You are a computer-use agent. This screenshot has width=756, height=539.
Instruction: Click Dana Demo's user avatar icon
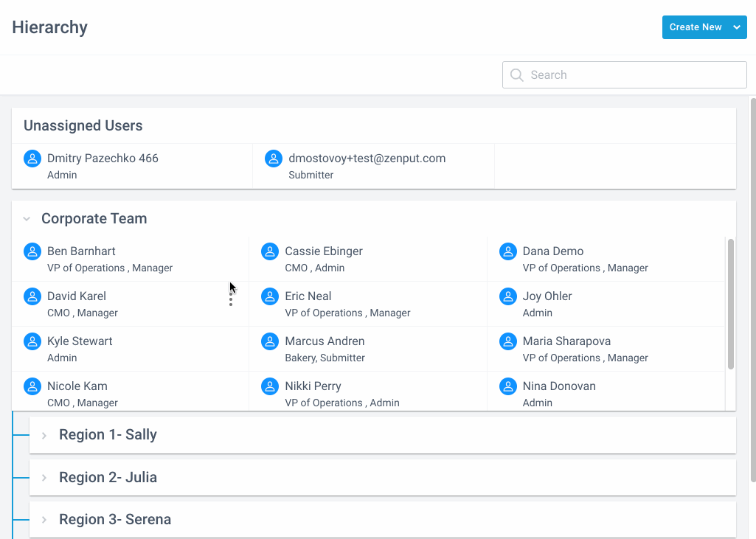pos(507,251)
